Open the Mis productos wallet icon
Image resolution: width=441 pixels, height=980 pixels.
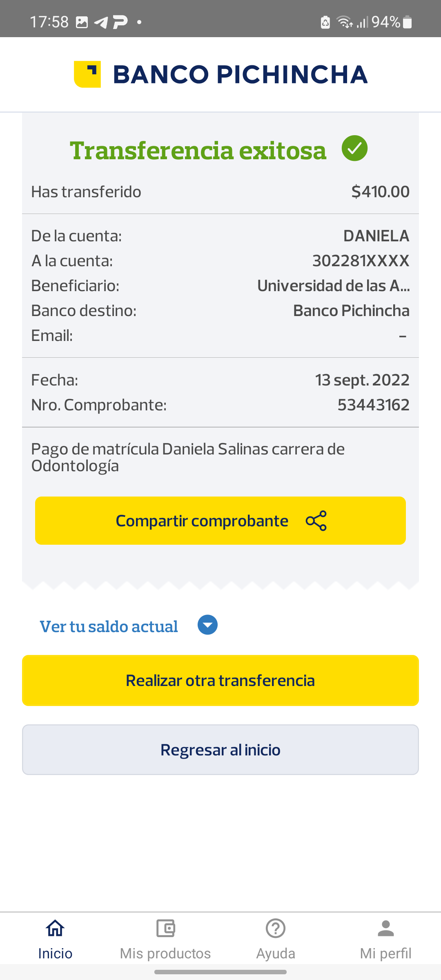[165, 928]
